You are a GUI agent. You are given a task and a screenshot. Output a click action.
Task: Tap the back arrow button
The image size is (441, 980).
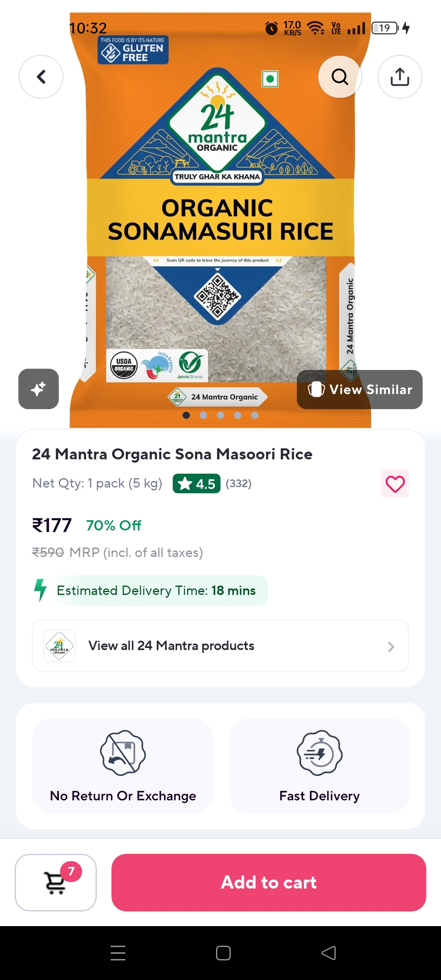click(x=41, y=77)
